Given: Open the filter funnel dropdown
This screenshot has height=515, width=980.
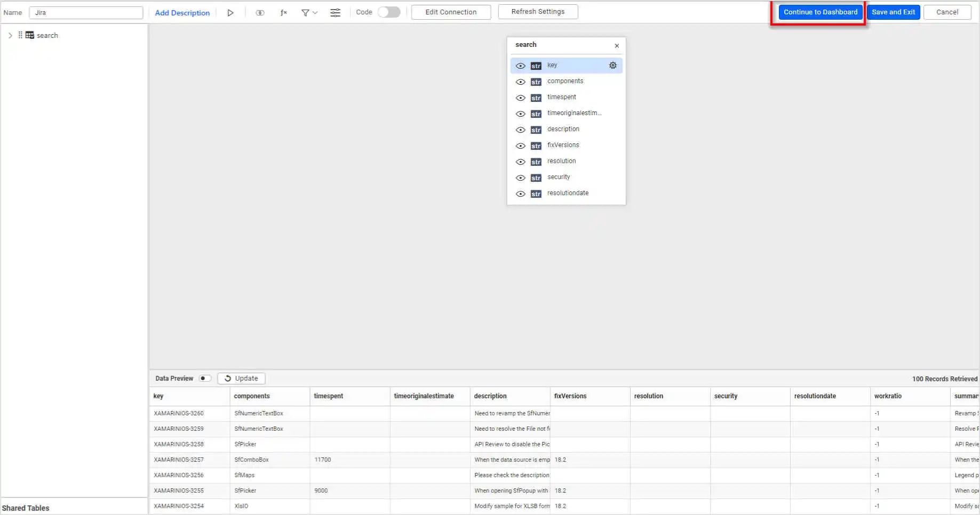Looking at the screenshot, I should 309,13.
